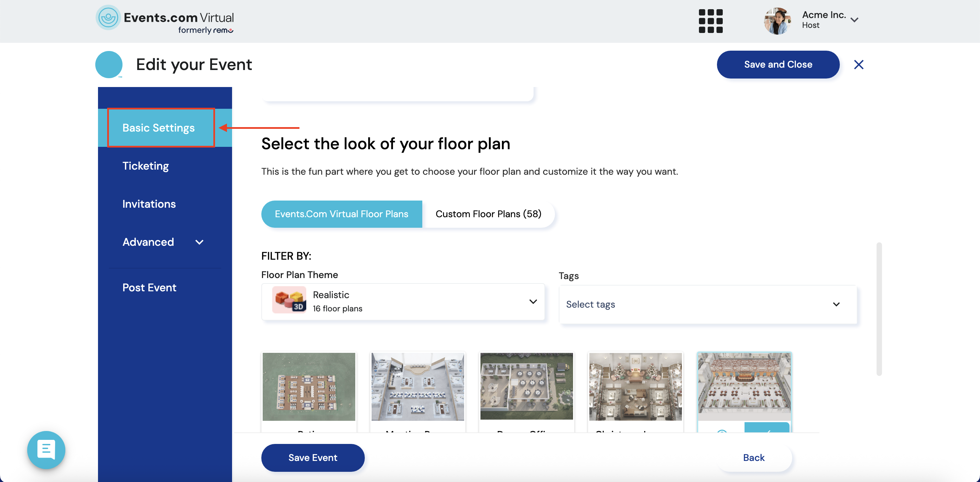980x482 pixels.
Task: Click the round blue event logo
Action: click(x=109, y=65)
